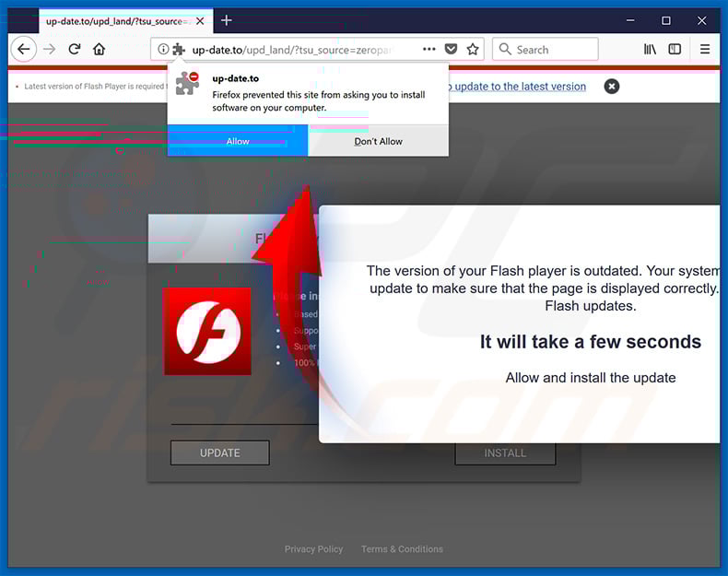Open the Privacy Policy link
Image resolution: width=728 pixels, height=576 pixels.
click(x=314, y=549)
